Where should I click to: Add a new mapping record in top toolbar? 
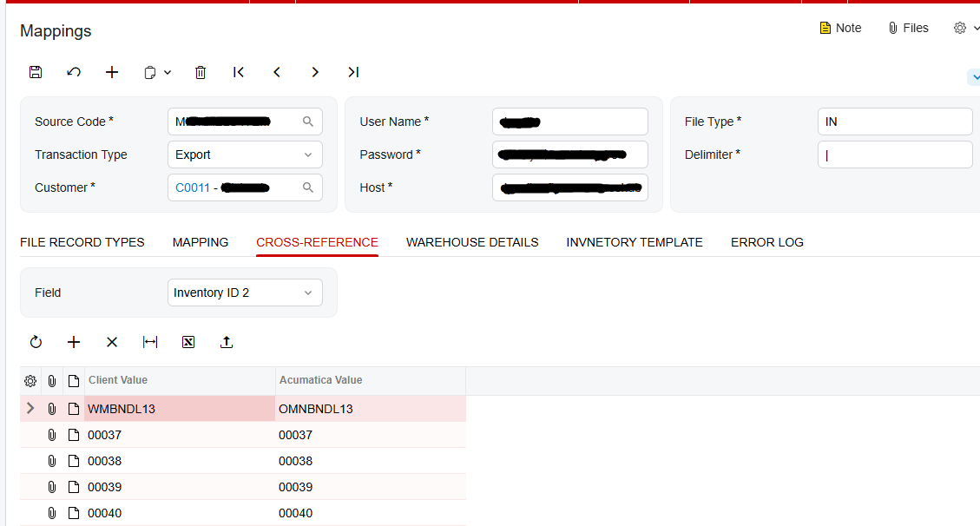[x=112, y=72]
